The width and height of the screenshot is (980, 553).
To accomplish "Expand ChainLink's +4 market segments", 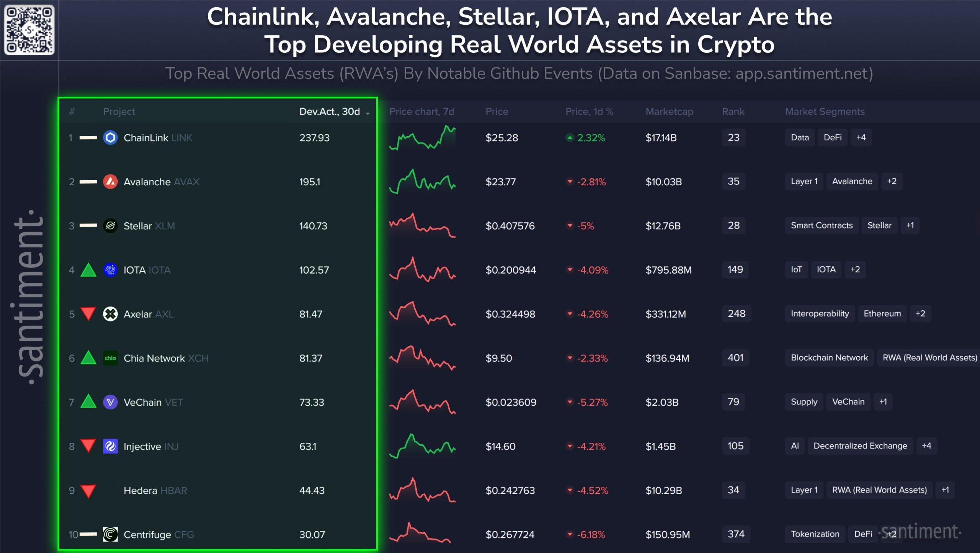I will [861, 137].
